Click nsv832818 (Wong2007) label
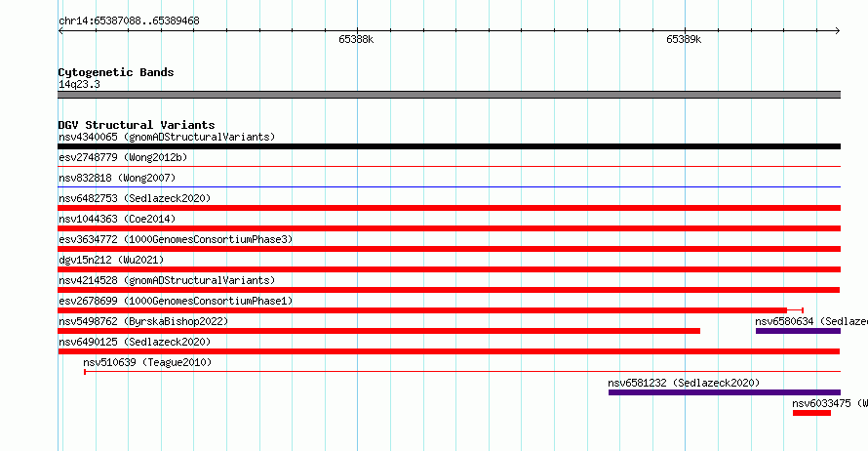The height and width of the screenshot is (451, 868). (117, 178)
